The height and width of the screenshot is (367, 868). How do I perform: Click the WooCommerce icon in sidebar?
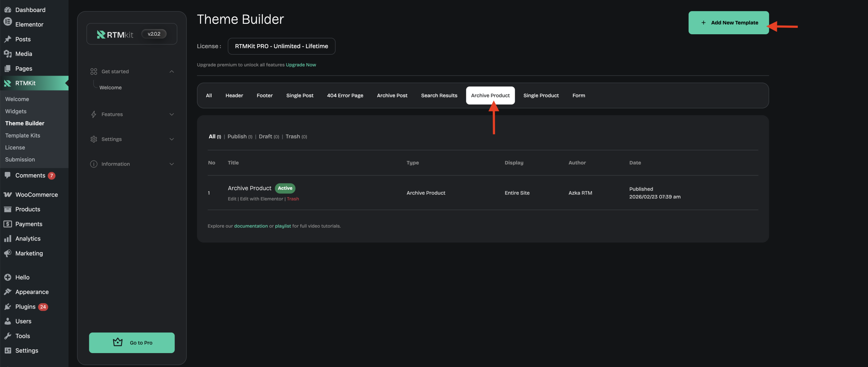pyautogui.click(x=7, y=195)
